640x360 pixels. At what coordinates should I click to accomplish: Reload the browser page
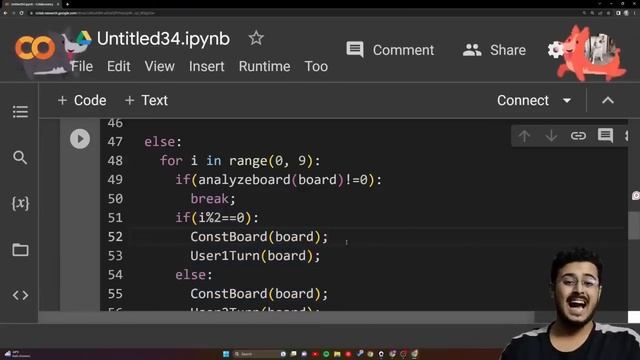tap(22, 13)
